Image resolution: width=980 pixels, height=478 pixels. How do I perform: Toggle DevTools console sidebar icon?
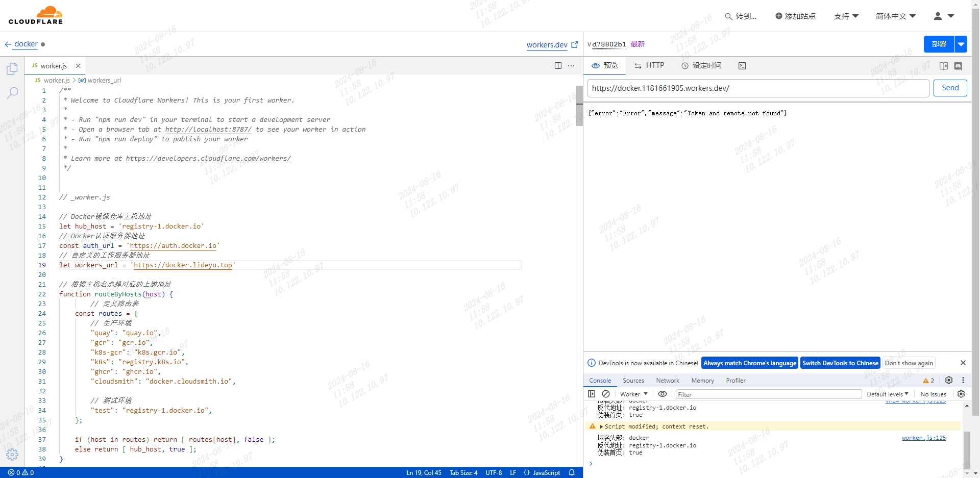click(592, 394)
